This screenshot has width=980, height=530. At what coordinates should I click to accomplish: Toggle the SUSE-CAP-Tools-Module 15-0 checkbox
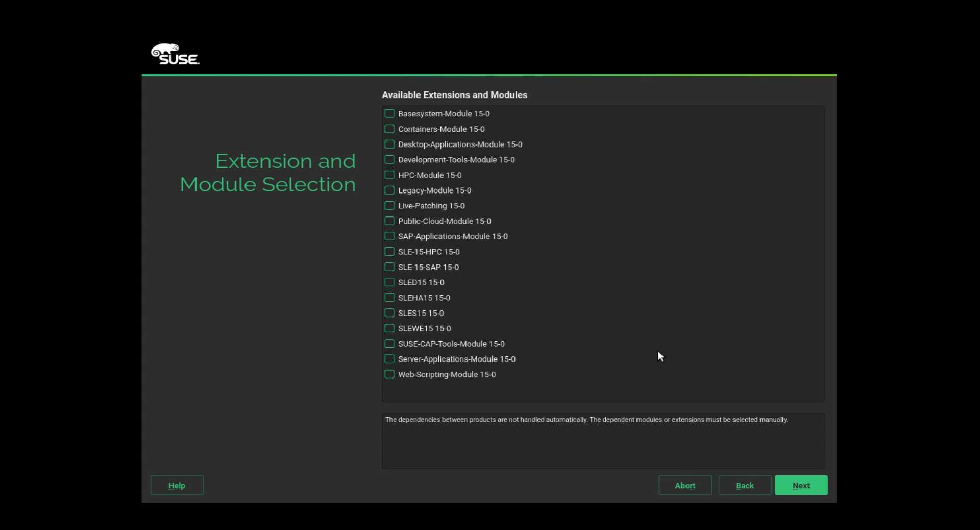pyautogui.click(x=389, y=344)
